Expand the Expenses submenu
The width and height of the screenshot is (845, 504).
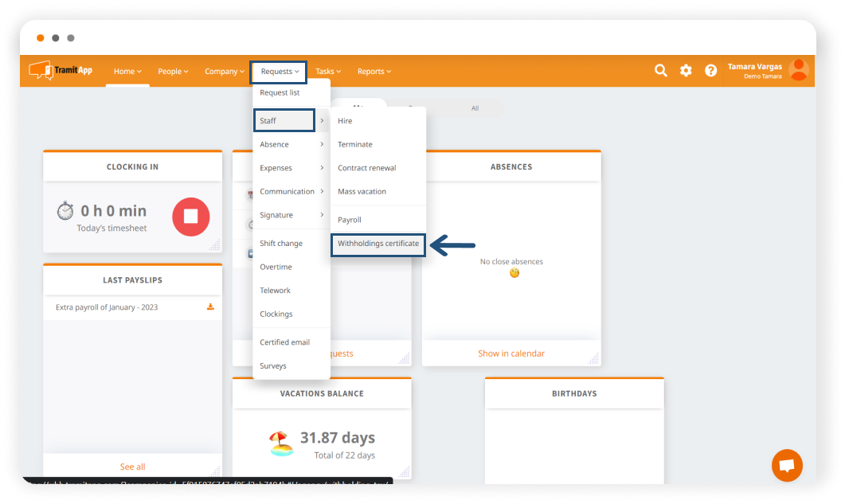tap(291, 168)
